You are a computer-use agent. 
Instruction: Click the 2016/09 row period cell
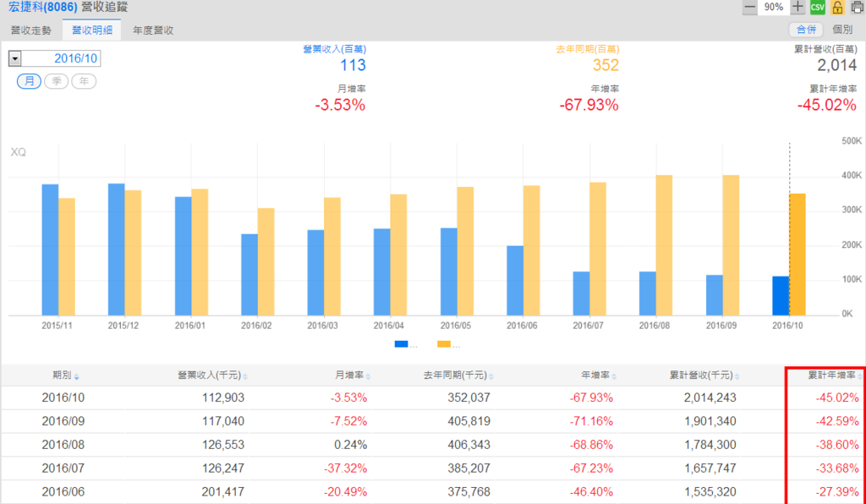point(63,421)
